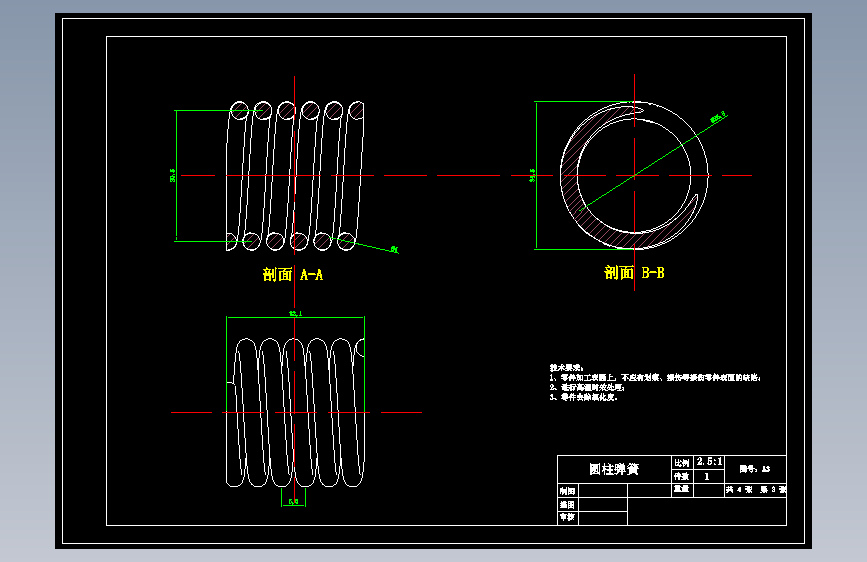Click the empty weight value cell
Screen dimensions: 867x562
click(x=708, y=490)
